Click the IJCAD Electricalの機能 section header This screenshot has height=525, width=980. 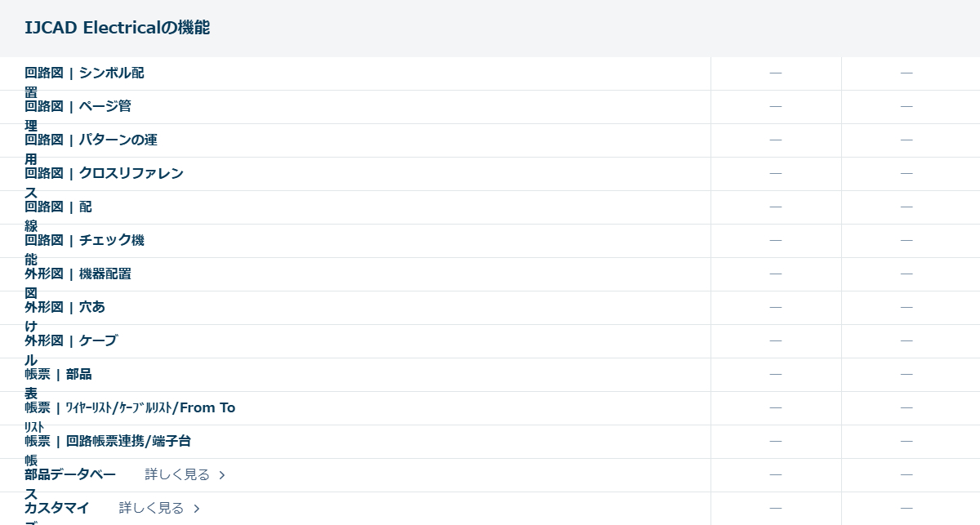point(117,28)
